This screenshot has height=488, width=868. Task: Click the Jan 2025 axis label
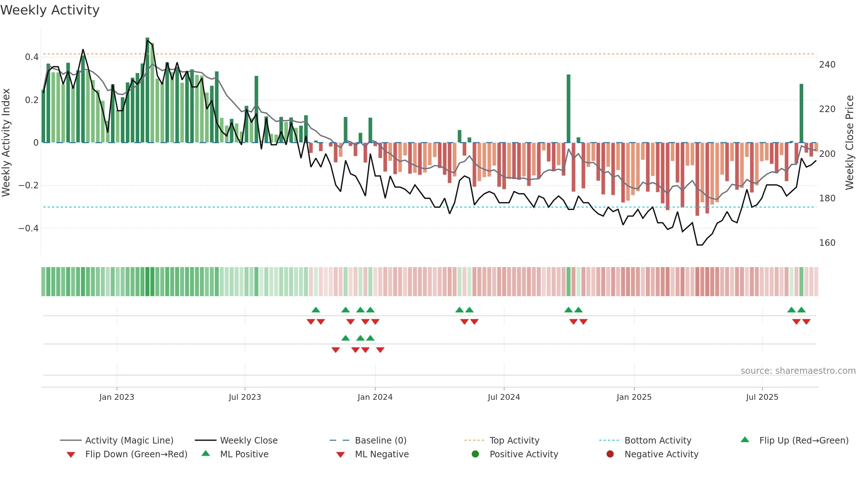point(634,397)
